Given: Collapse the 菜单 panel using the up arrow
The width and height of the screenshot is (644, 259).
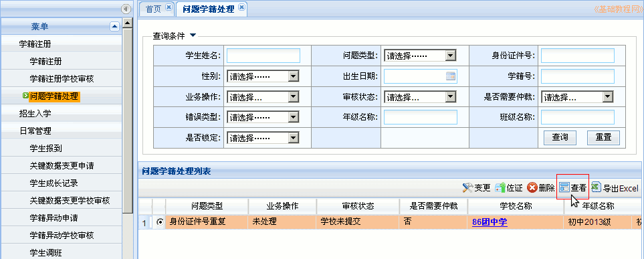Looking at the screenshot, I should point(114,27).
